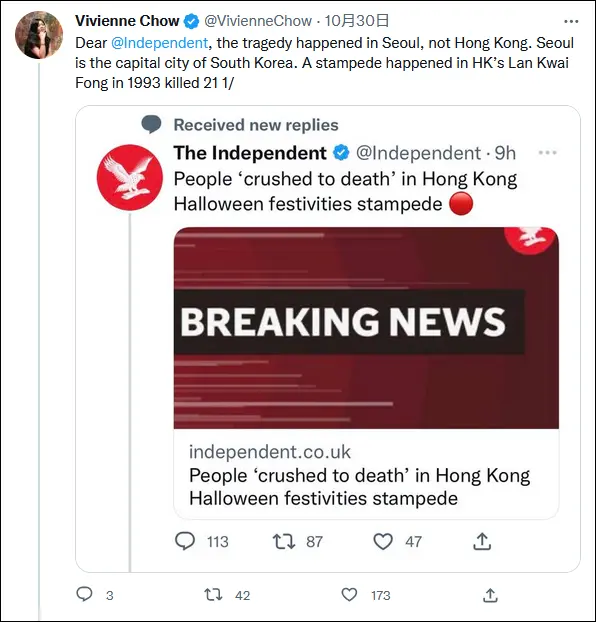Open Vivienne Chow's profile picture
This screenshot has width=596, height=622.
pyautogui.click(x=39, y=35)
